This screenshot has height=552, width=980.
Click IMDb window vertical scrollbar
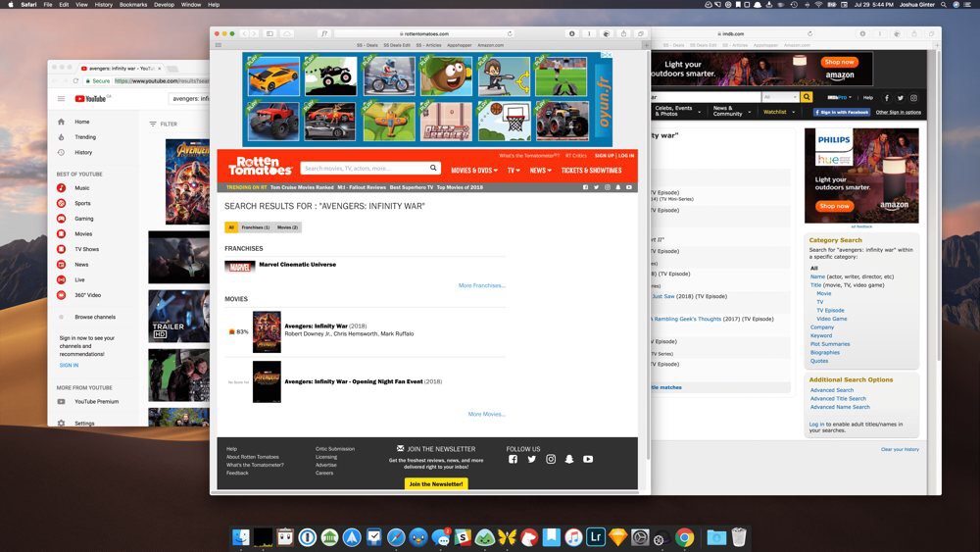[x=937, y=205]
